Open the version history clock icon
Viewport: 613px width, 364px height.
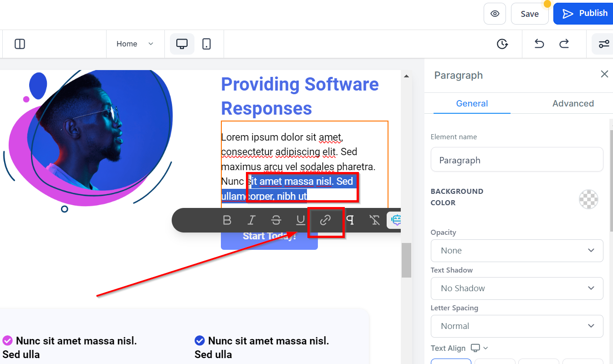pos(502,44)
